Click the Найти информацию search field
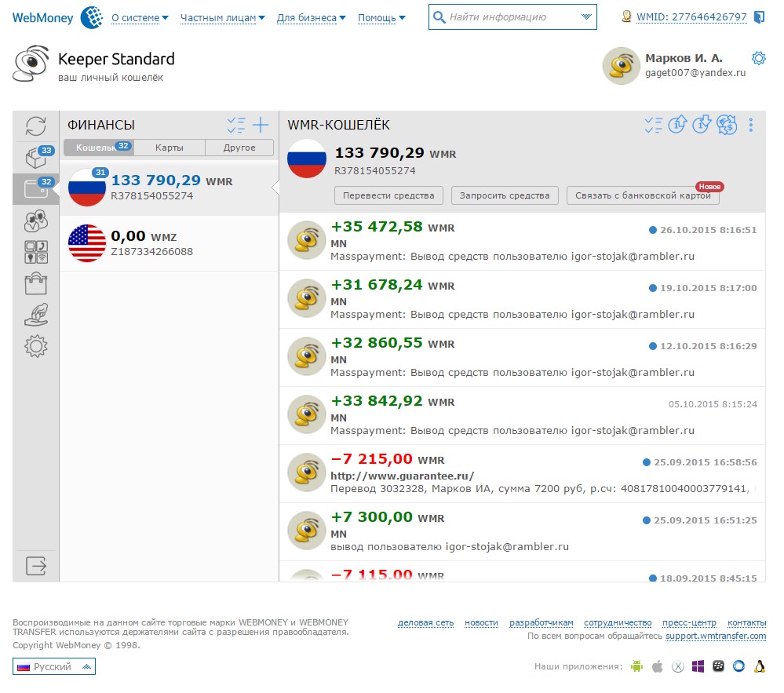The height and width of the screenshot is (693, 784). [512, 17]
